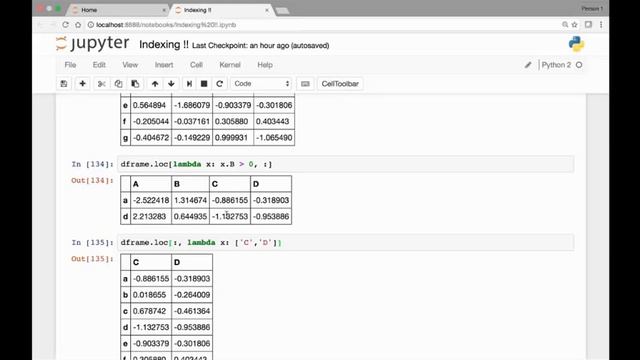The image size is (640, 360).
Task: Click cell value 0.644935 in Out[134]
Action: pyautogui.click(x=190, y=216)
